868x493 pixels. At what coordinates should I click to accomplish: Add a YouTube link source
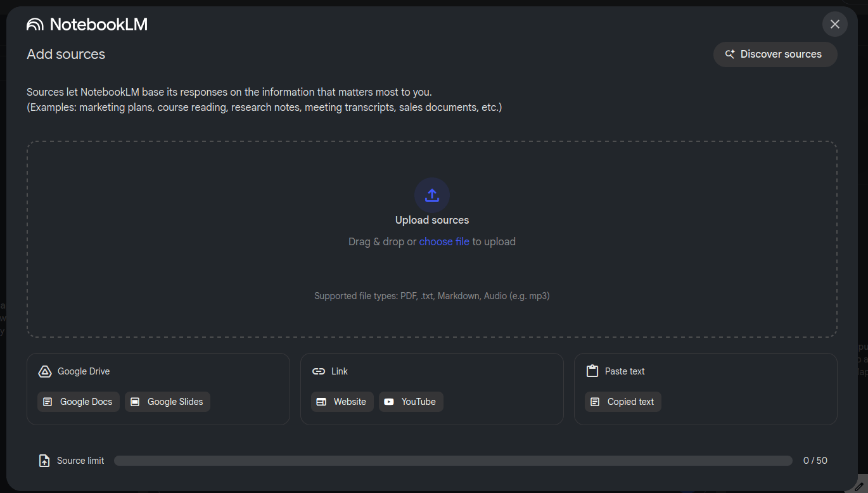tap(411, 402)
